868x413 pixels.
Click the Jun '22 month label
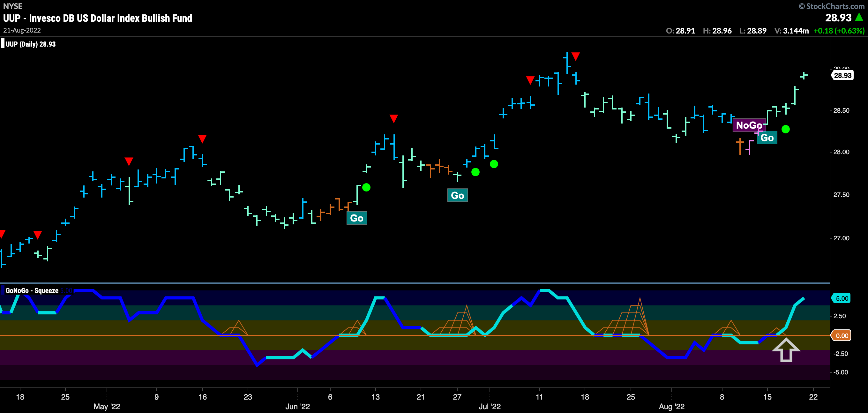pyautogui.click(x=297, y=407)
